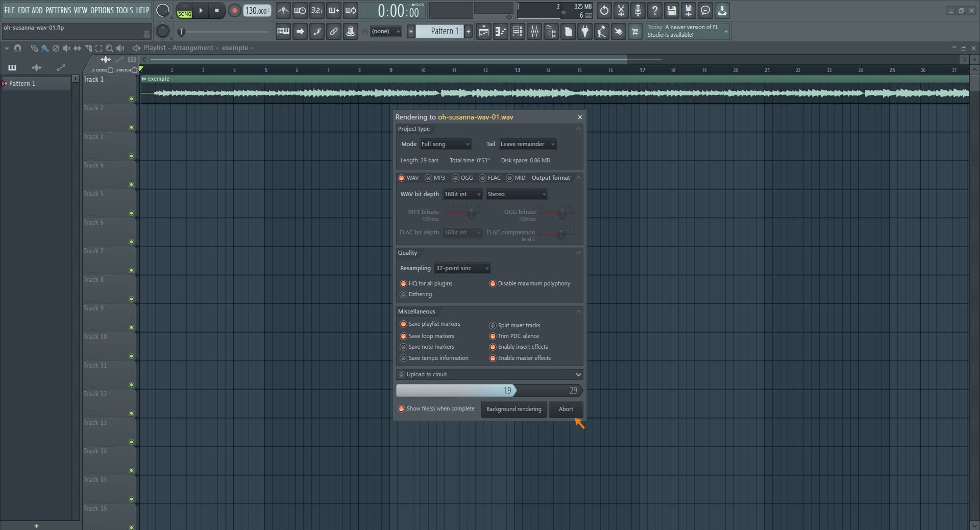Open the WAV bit depth dropdown
This screenshot has width=980, height=530.
(462, 194)
